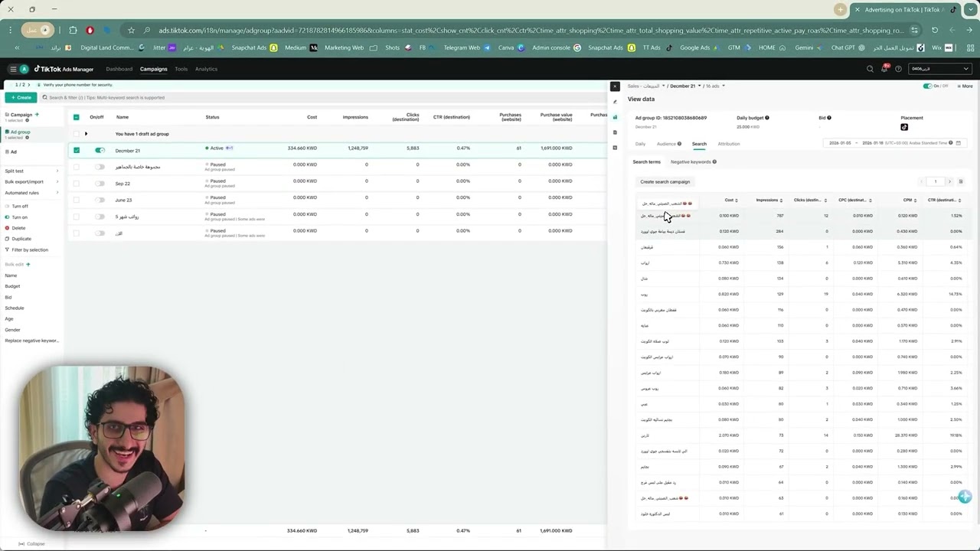The height and width of the screenshot is (551, 980).
Task: Select the bar chart data icon in side panel
Action: coord(615,117)
